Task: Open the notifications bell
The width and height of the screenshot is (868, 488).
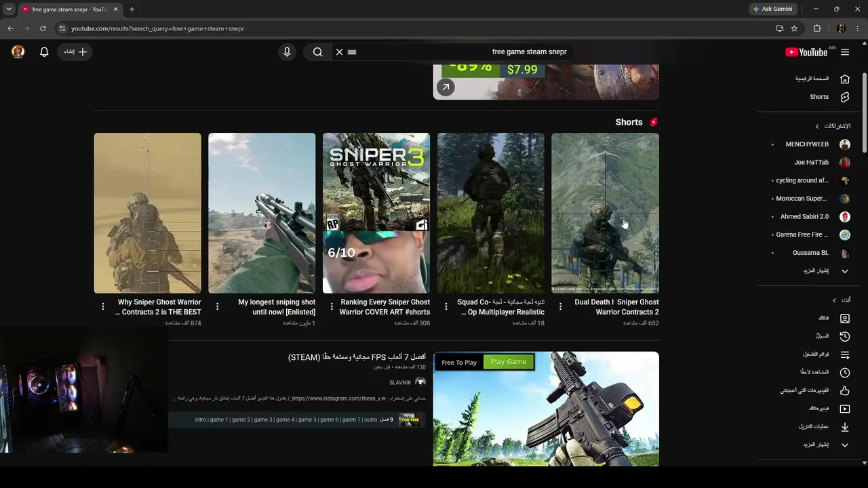Action: (x=44, y=52)
